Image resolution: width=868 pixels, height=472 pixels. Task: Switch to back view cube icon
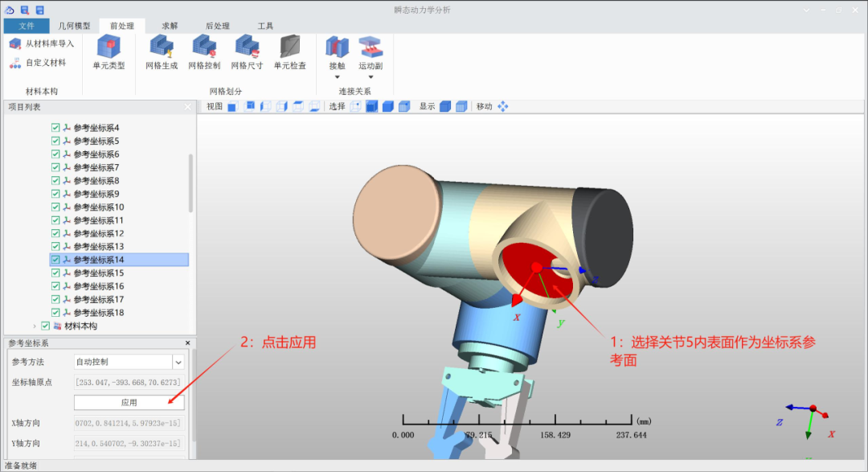[x=249, y=106]
